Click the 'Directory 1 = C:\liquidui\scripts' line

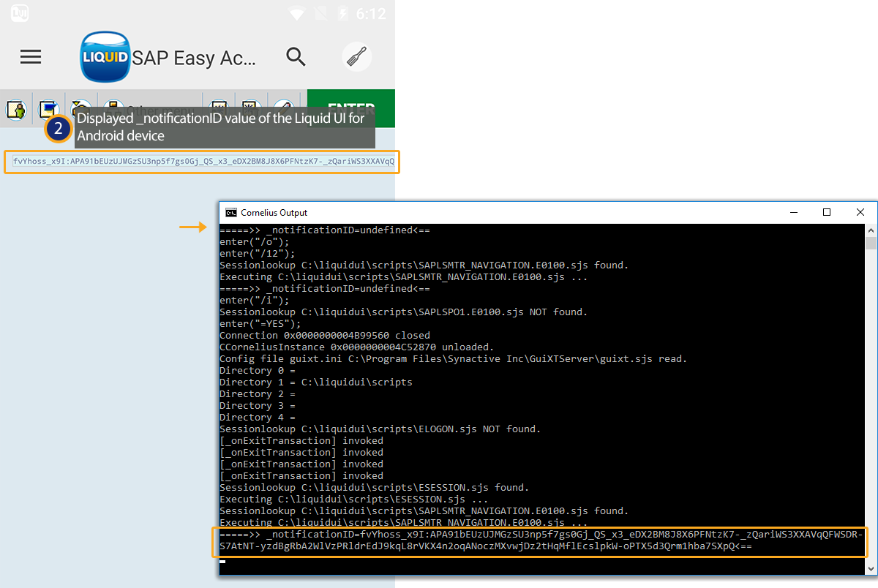tap(316, 382)
